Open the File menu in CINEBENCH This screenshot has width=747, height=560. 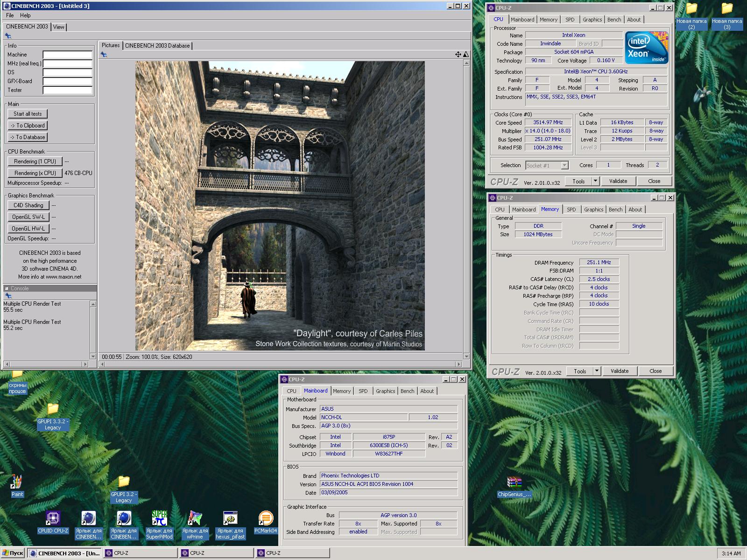(10, 15)
